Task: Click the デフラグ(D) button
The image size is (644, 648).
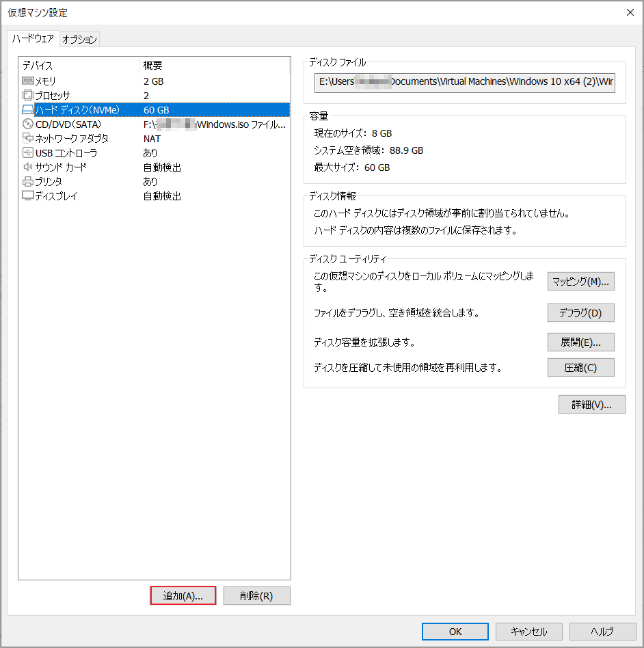Action: point(580,313)
